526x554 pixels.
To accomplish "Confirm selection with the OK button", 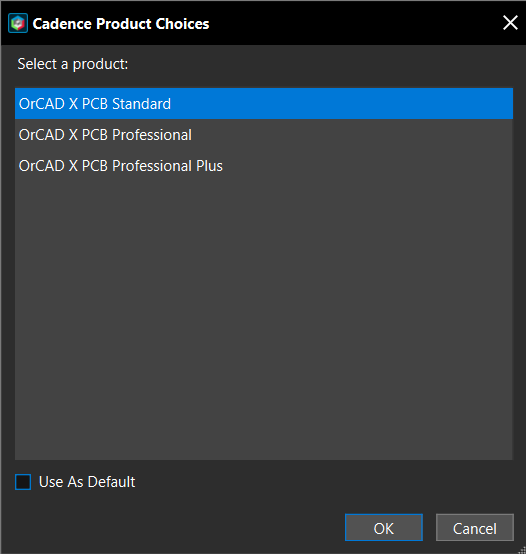I will (384, 528).
